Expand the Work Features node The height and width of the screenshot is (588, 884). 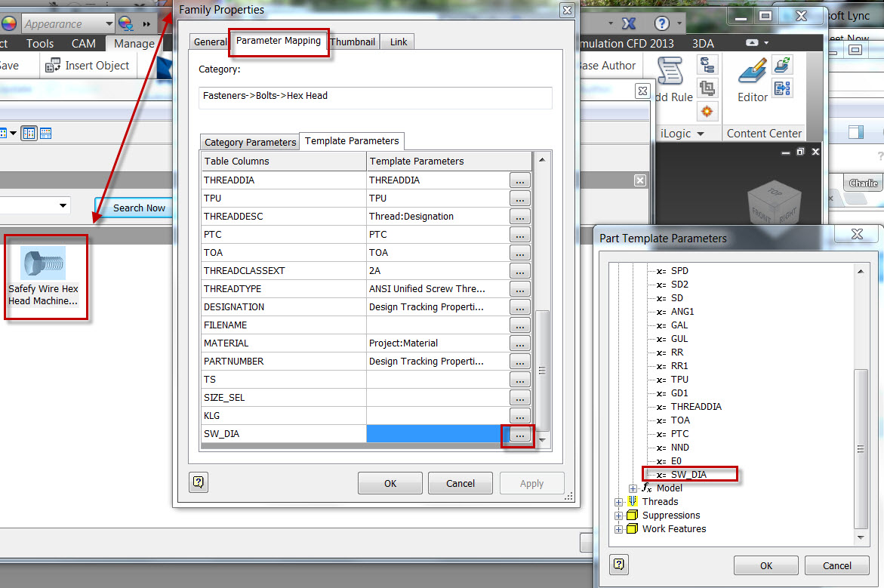coord(618,529)
